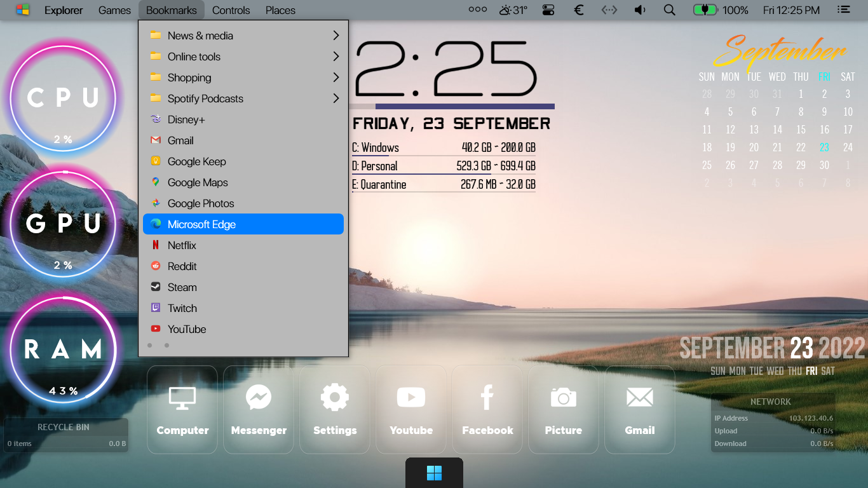Screen dimensions: 868x488
Task: Mute via the speaker volume icon
Action: pyautogui.click(x=640, y=10)
